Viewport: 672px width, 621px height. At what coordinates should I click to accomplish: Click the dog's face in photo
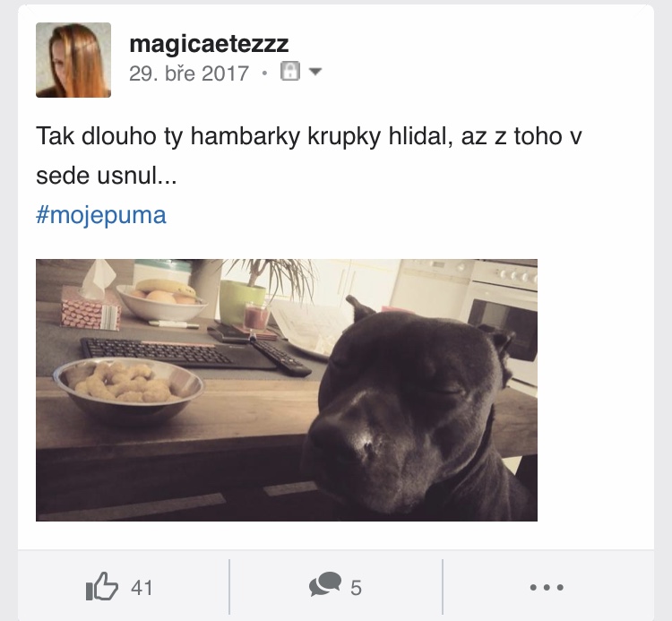point(408,409)
